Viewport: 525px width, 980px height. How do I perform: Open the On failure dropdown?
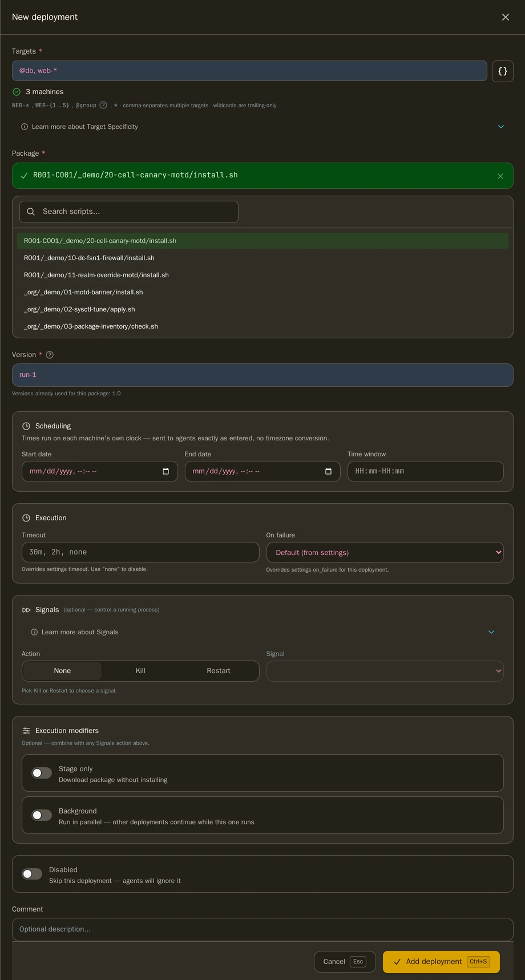385,552
